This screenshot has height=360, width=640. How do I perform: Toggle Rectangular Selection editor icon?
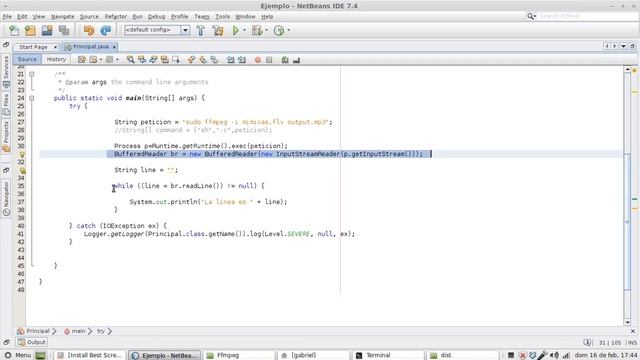(176, 60)
